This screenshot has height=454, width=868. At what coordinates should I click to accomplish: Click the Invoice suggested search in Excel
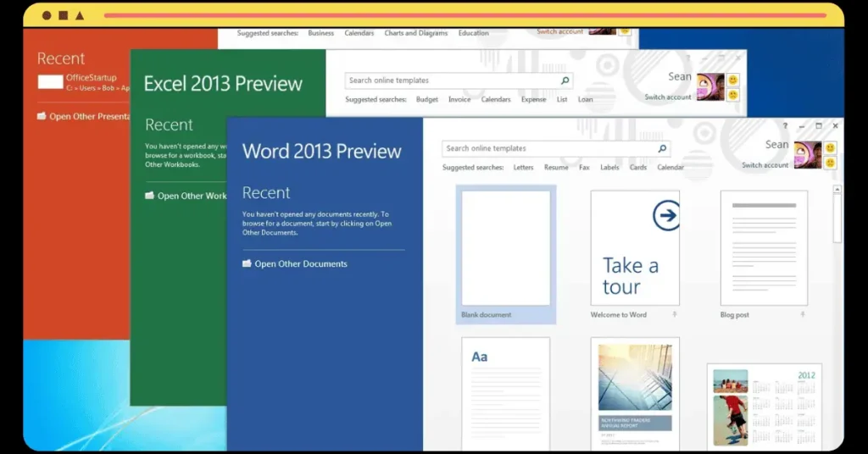click(459, 100)
